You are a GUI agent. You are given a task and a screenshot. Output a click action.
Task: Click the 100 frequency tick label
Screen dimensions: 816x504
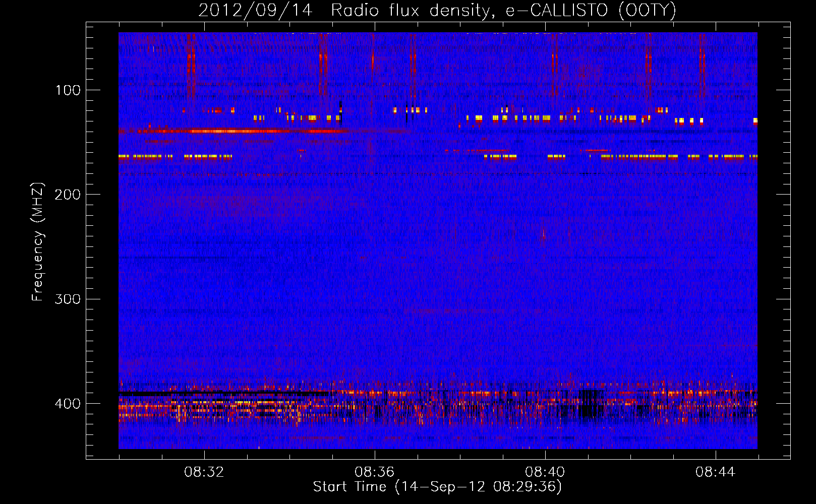tap(68, 90)
